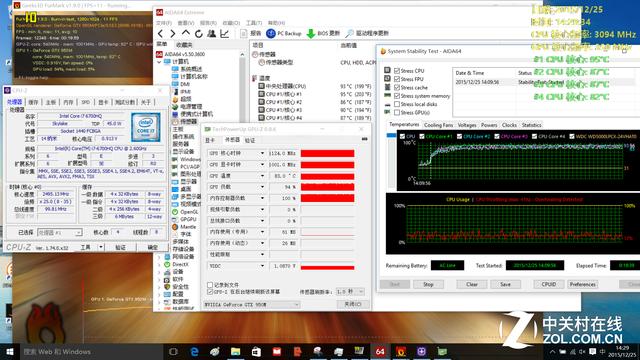The image size is (640, 360).
Task: Collapse the 计算机 tree node
Action: click(159, 62)
